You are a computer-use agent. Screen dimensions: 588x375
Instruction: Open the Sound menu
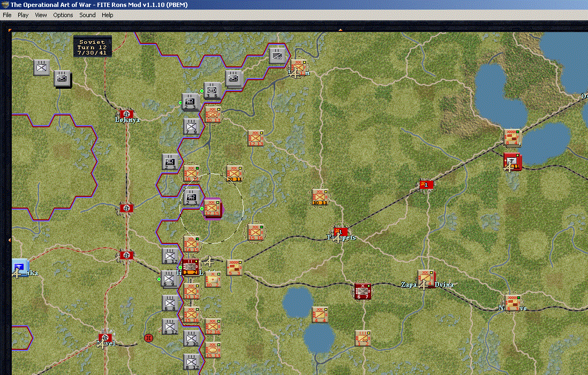(87, 15)
